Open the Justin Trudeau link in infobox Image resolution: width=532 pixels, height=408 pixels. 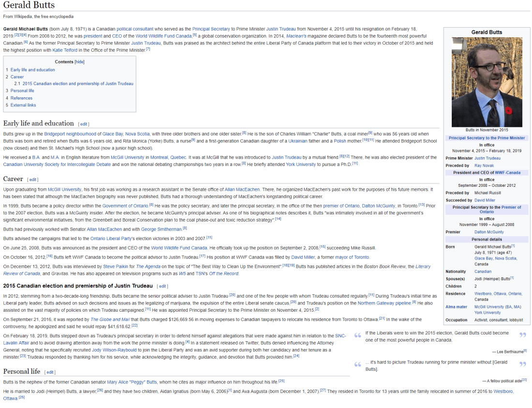click(487, 158)
